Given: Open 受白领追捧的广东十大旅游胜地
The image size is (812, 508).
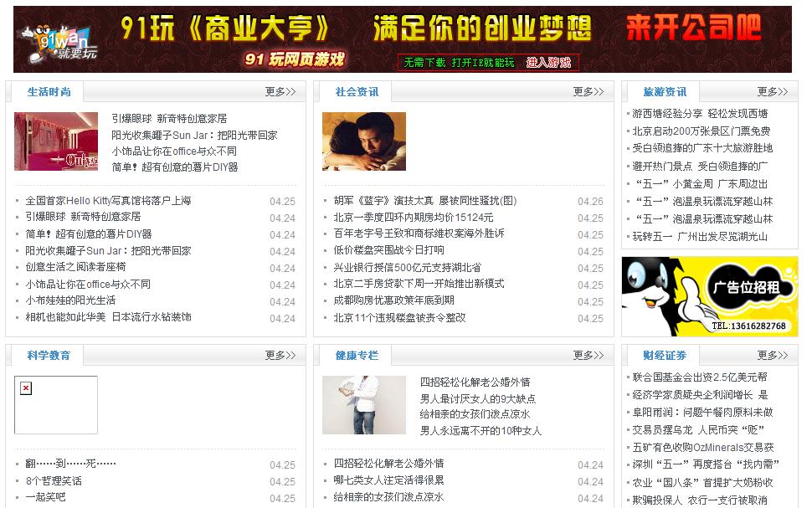Looking at the screenshot, I should coord(702,148).
